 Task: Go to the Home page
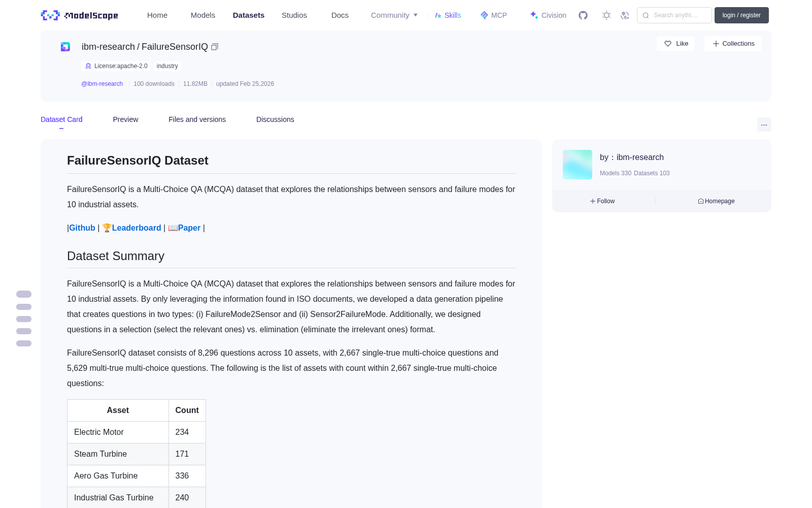157,15
